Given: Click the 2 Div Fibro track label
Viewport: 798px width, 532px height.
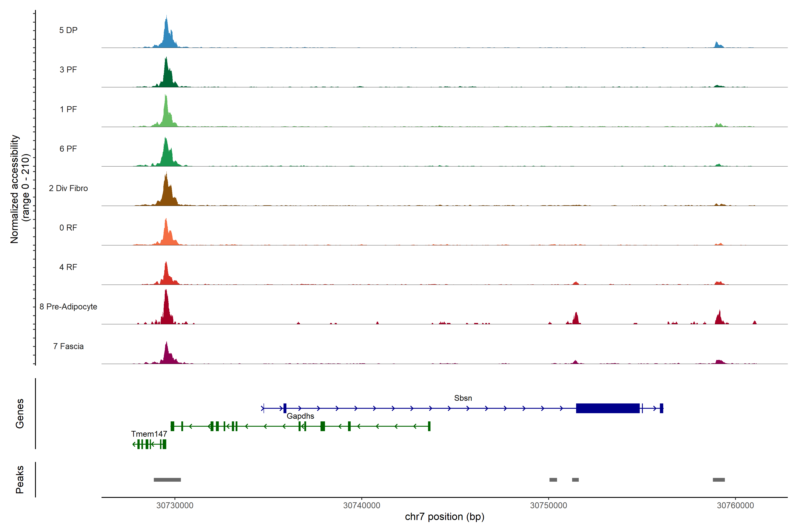Looking at the screenshot, I should tap(68, 188).
